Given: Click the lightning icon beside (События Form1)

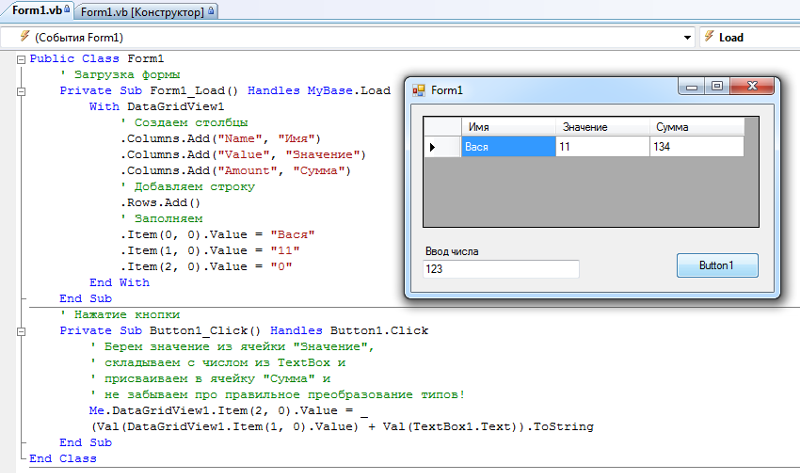Looking at the screenshot, I should tap(23, 37).
